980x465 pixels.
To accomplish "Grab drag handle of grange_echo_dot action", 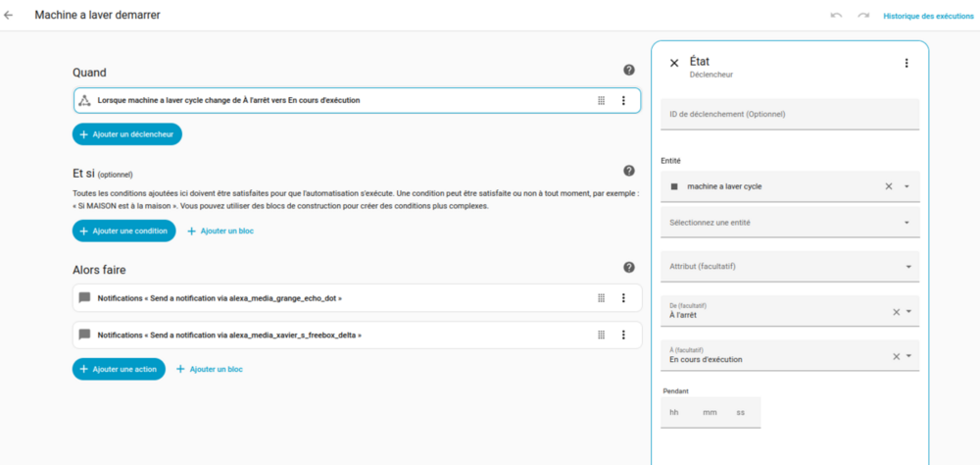I will [602, 298].
